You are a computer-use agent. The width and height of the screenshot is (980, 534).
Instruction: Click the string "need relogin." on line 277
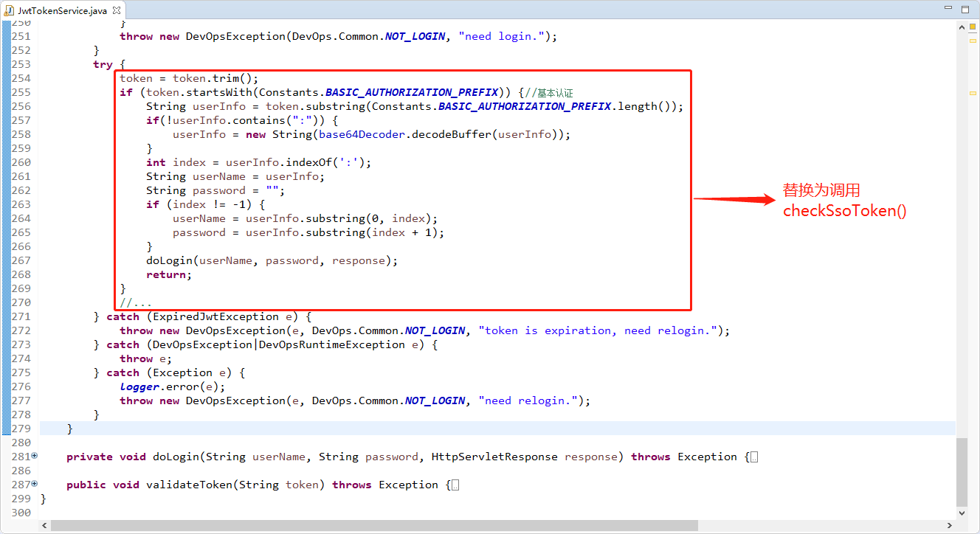[x=528, y=400]
